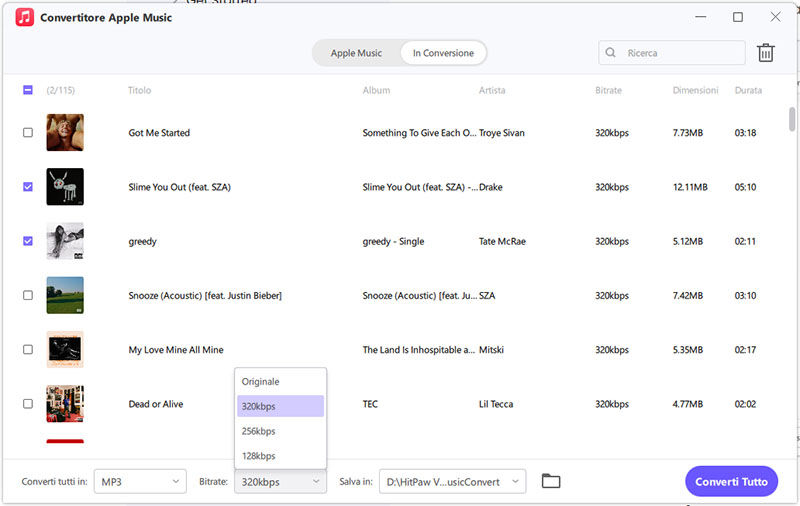Click artist name Tate McRae
The width and height of the screenshot is (800, 506).
pos(502,241)
